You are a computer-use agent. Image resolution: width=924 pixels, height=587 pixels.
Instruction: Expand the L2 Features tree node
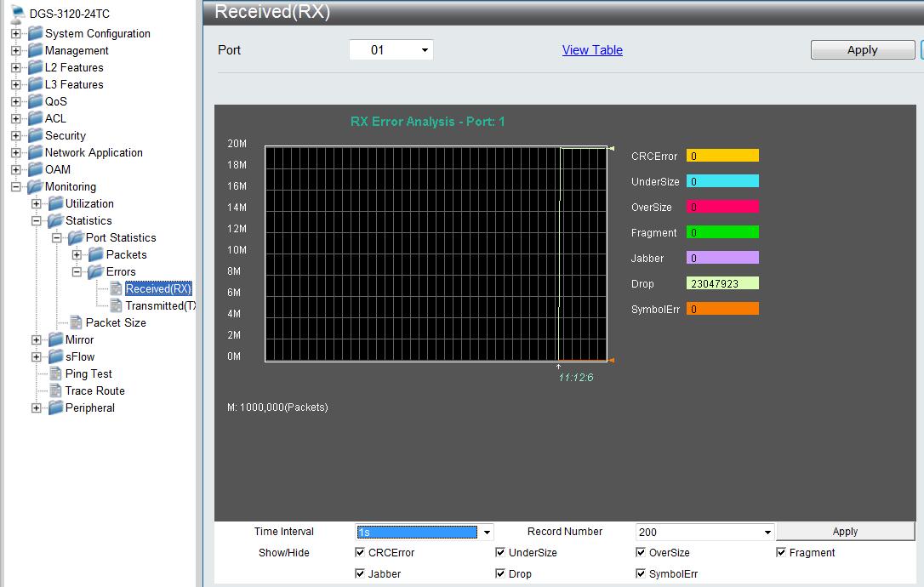pyautogui.click(x=15, y=67)
